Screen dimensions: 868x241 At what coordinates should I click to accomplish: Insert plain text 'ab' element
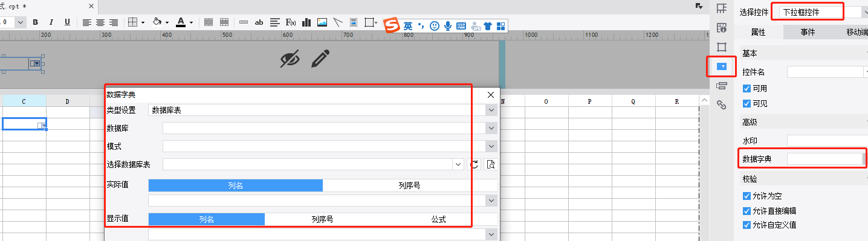click(259, 22)
